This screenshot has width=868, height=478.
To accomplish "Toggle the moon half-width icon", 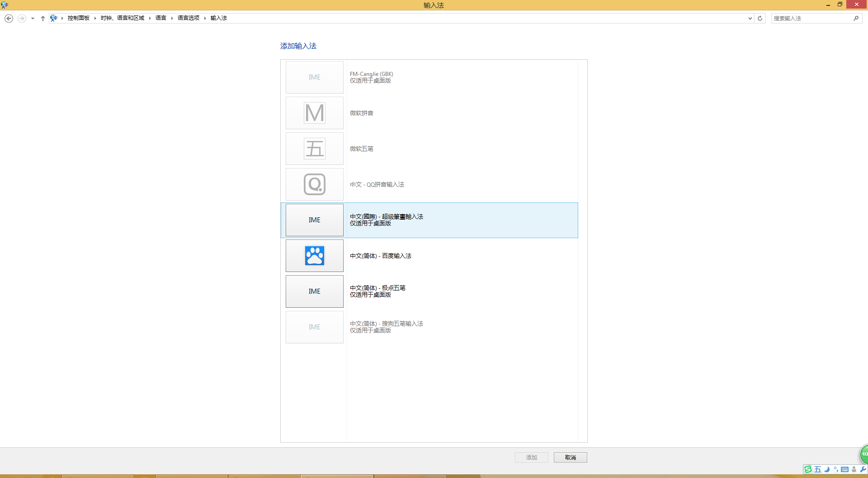I will pyautogui.click(x=827, y=469).
